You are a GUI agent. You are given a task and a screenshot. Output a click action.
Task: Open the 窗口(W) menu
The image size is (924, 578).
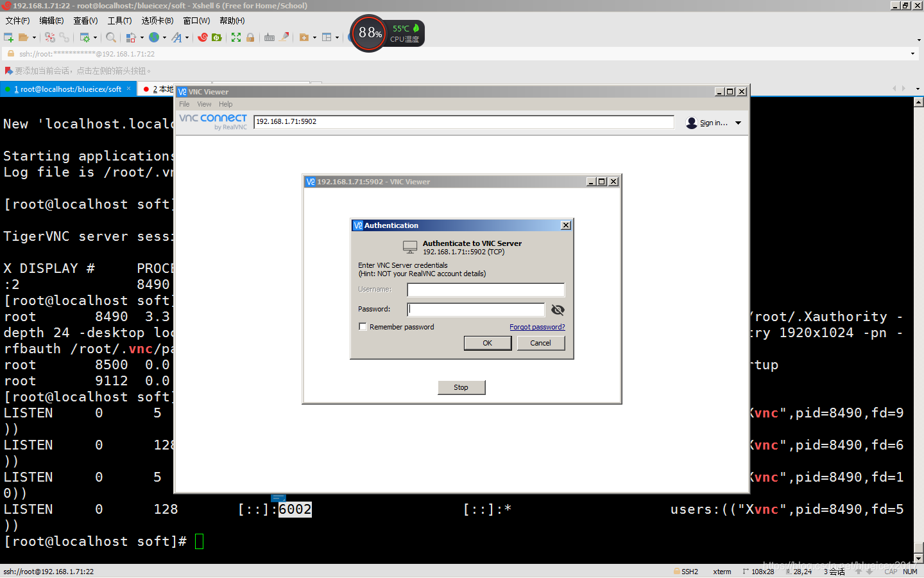[196, 21]
